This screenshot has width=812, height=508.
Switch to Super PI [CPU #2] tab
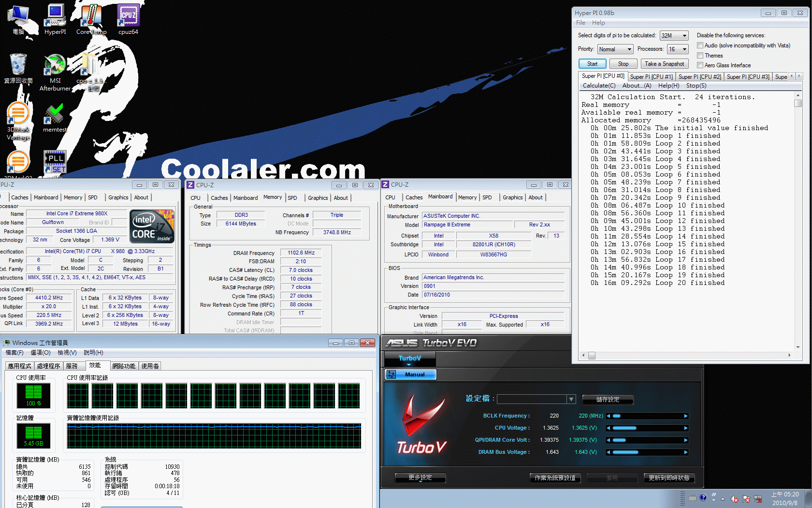tap(699, 76)
